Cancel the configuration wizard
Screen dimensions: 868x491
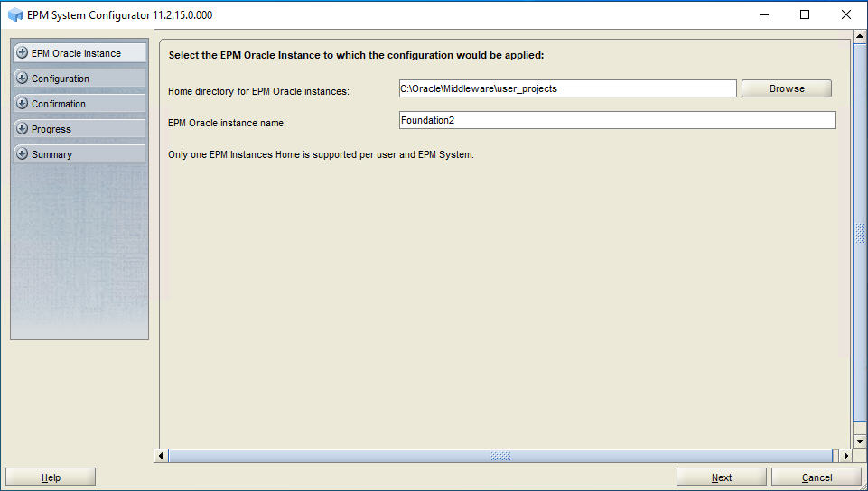point(817,477)
